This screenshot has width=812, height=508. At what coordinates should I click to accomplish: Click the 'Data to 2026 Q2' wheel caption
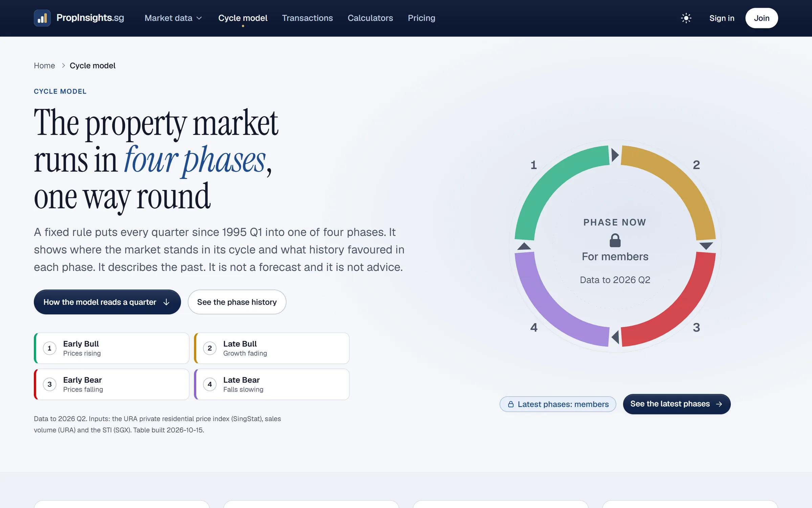[x=615, y=280]
